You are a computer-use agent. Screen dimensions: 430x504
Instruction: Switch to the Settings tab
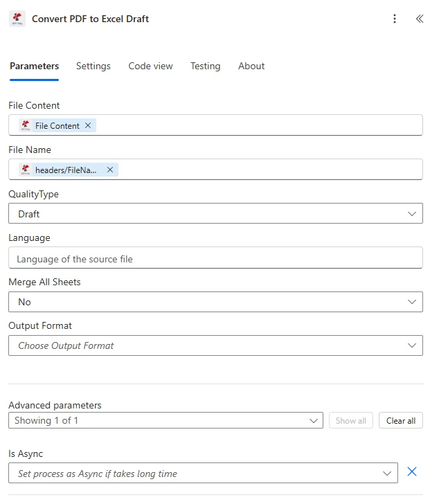coord(93,66)
